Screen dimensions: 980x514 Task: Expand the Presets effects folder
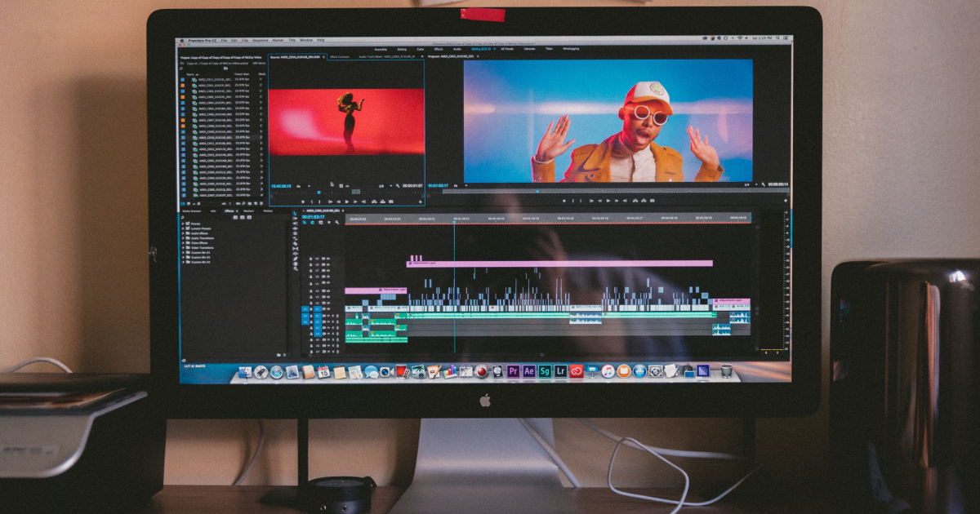pyautogui.click(x=183, y=224)
